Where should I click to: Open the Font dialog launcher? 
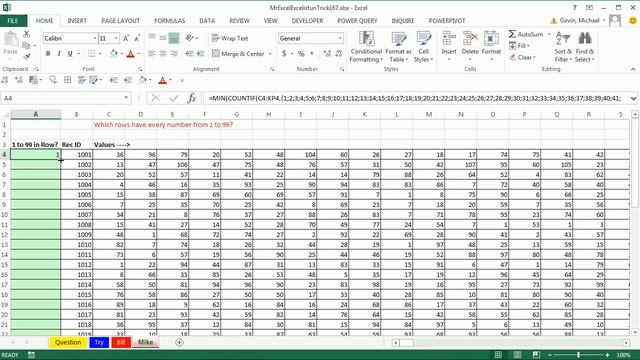(140, 69)
